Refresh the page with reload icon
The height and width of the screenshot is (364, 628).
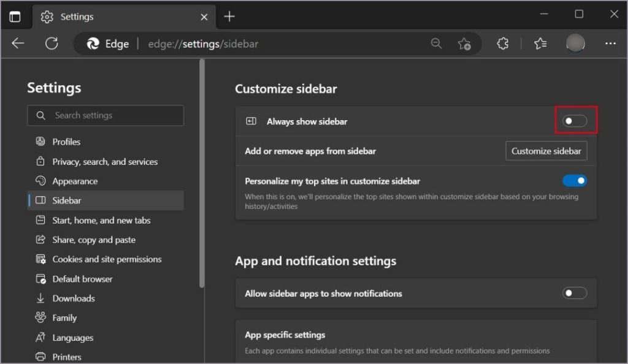pyautogui.click(x=52, y=43)
